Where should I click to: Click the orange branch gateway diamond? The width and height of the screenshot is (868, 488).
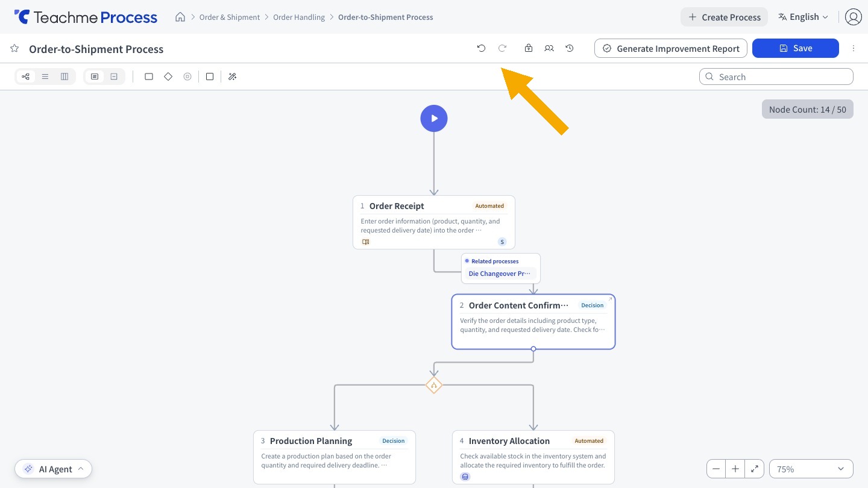click(x=434, y=385)
